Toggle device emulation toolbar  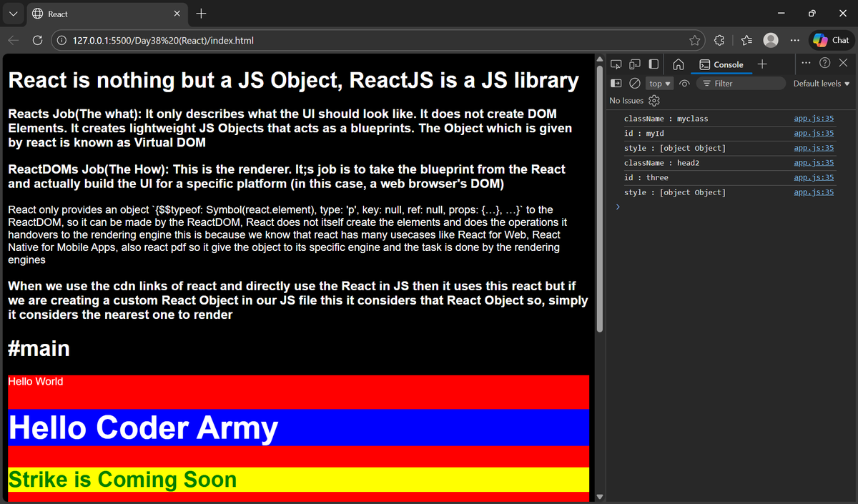(634, 63)
